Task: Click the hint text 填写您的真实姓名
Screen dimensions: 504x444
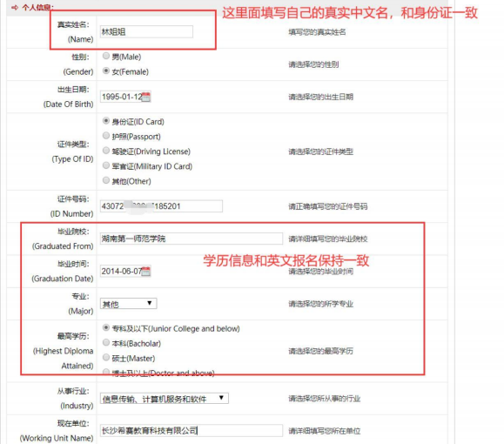Action: click(x=317, y=32)
